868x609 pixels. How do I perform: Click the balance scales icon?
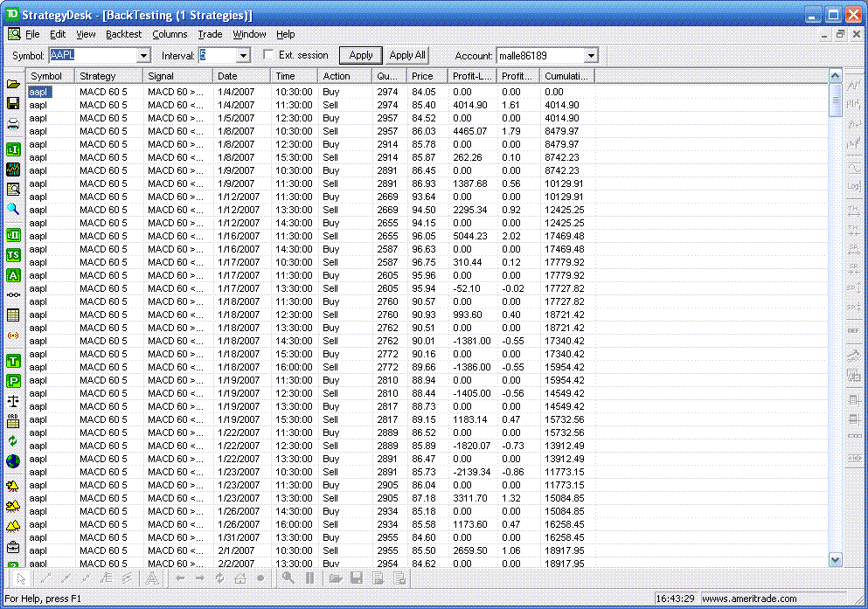pos(13,401)
